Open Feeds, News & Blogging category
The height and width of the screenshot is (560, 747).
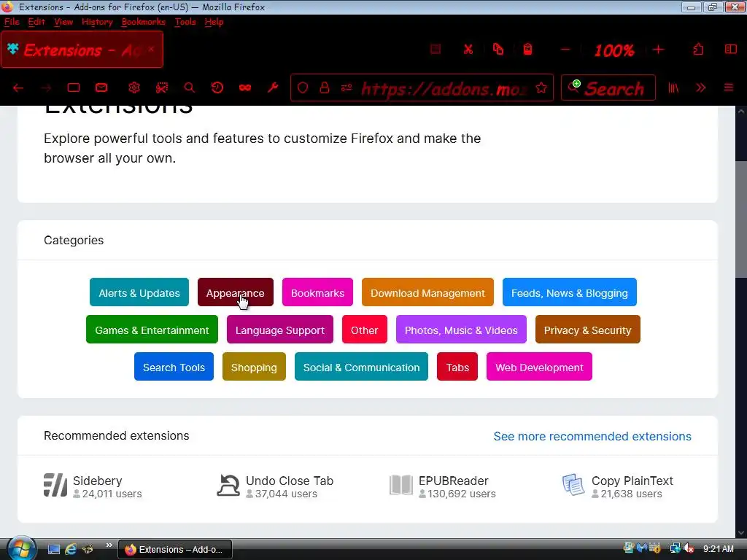pos(569,292)
